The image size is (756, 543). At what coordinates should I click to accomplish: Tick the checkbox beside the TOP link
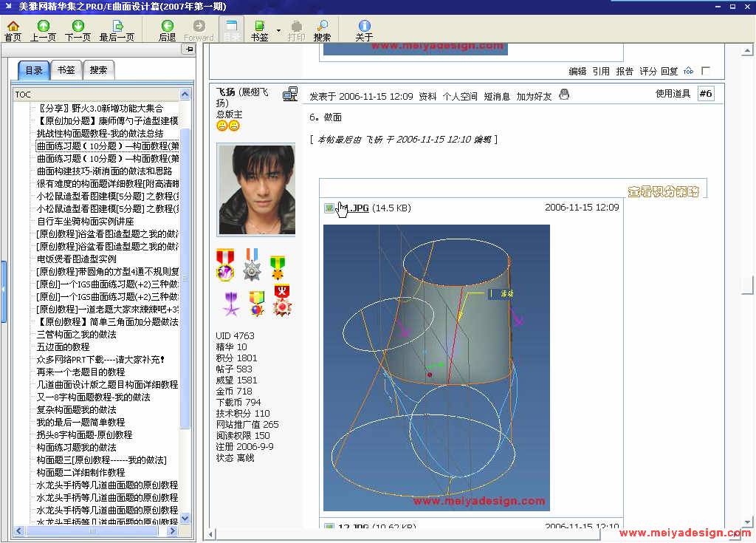coord(706,71)
